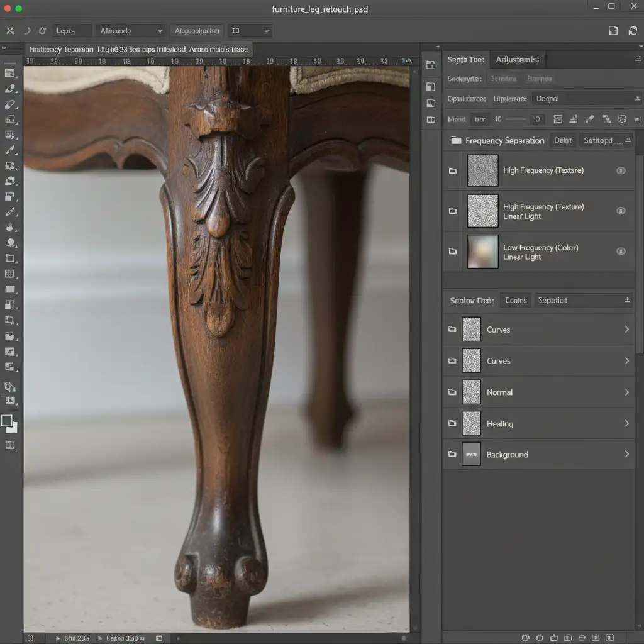644x644 pixels.
Task: Select the Hrdtleacy Teparlion document tab
Action: point(62,49)
